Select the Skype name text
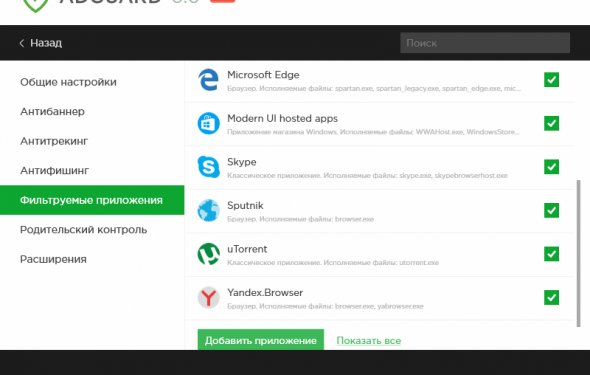The image size is (590, 375). [x=242, y=162]
